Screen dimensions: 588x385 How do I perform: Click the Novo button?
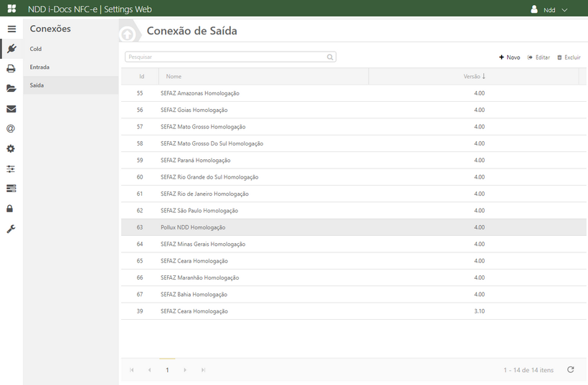coord(510,57)
